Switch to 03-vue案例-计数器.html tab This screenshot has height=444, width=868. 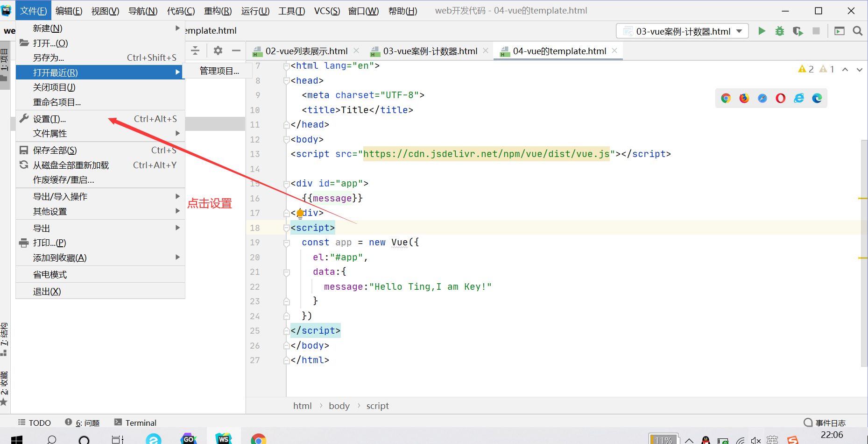coord(430,51)
